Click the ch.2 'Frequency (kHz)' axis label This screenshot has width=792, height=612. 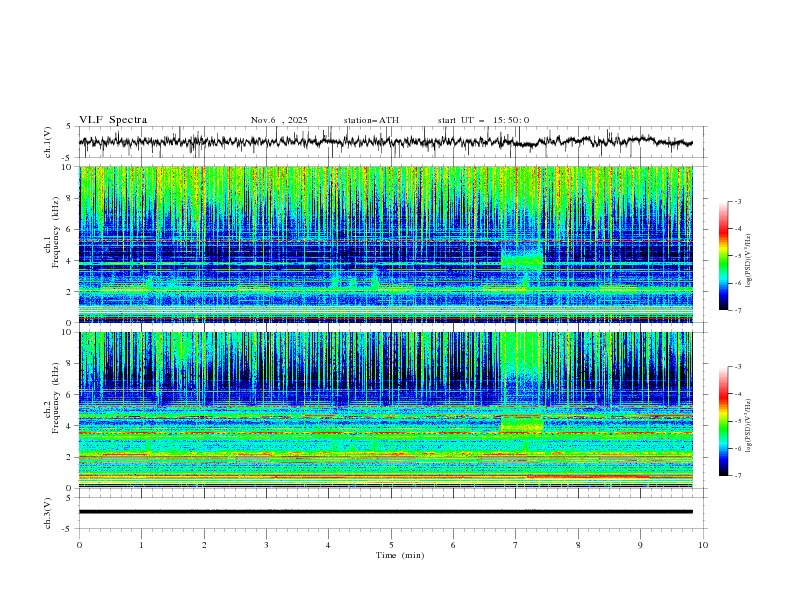[x=55, y=398]
